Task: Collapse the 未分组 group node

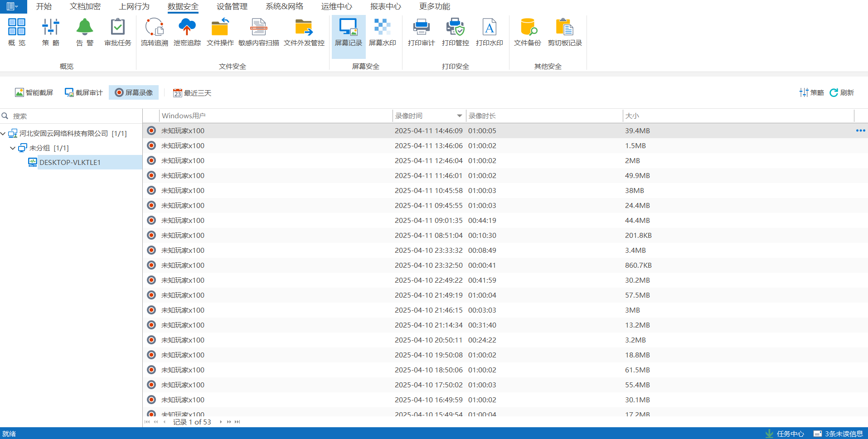Action: pos(13,148)
